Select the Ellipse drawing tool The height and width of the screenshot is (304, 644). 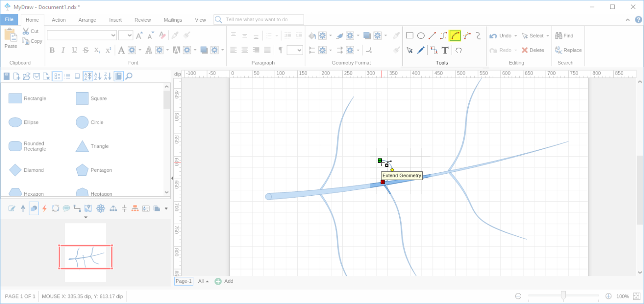tap(421, 35)
